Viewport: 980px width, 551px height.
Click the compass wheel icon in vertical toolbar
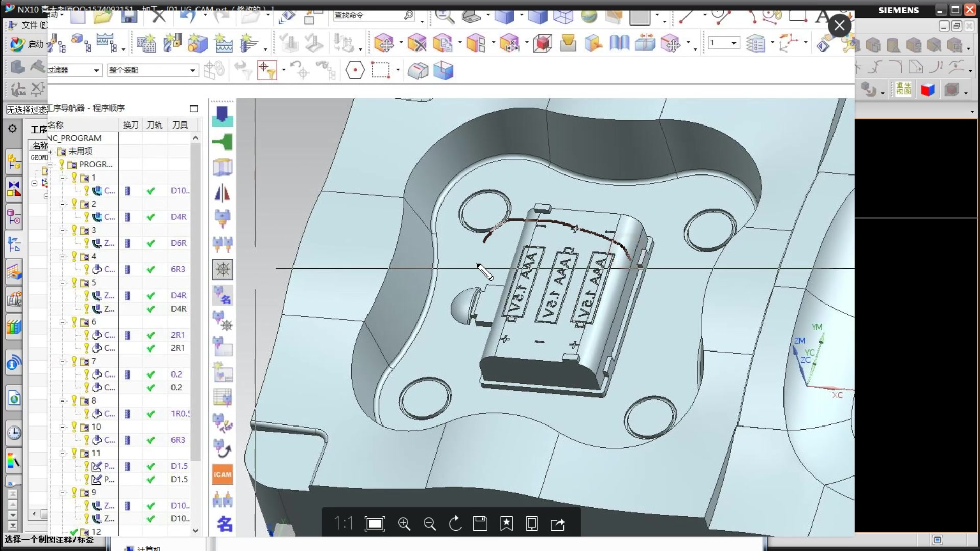point(223,269)
